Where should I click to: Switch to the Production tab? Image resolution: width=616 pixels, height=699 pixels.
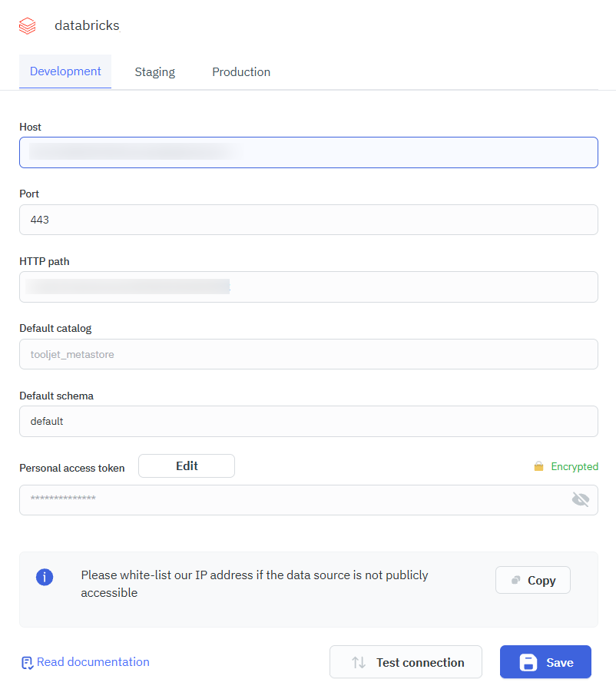[241, 71]
